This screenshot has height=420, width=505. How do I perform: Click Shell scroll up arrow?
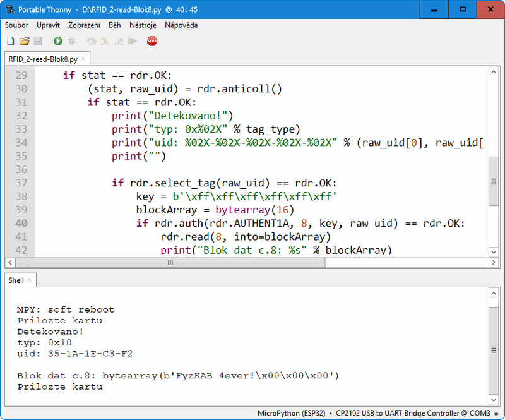494,293
